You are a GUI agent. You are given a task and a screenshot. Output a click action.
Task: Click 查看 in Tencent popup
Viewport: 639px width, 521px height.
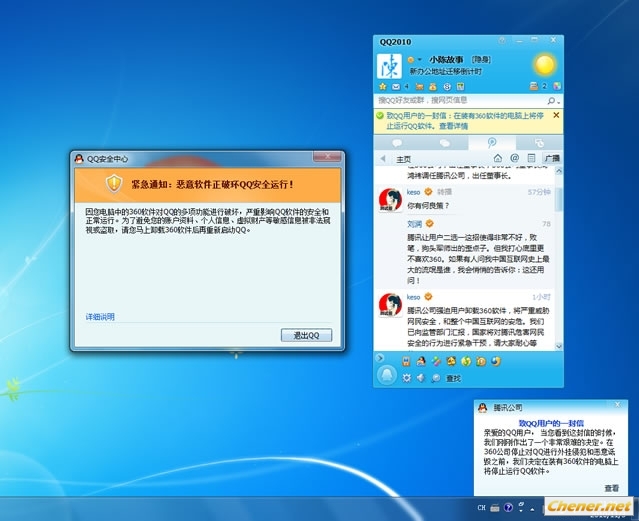(x=611, y=488)
